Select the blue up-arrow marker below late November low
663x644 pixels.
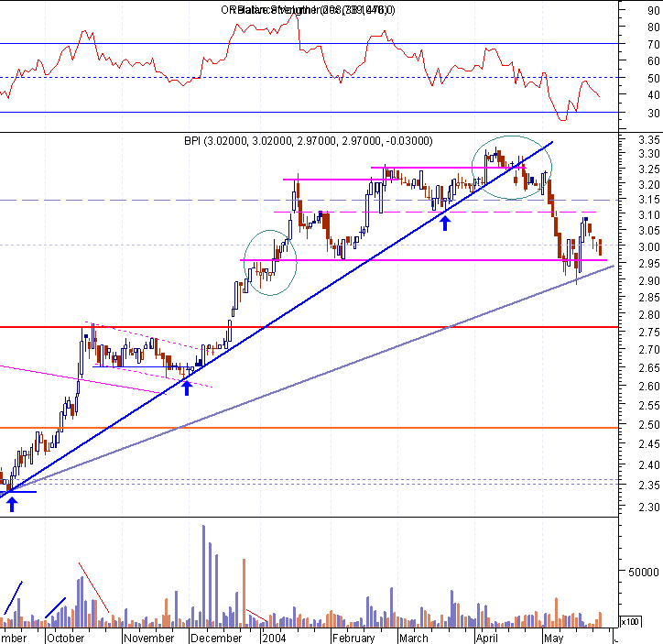coord(187,388)
